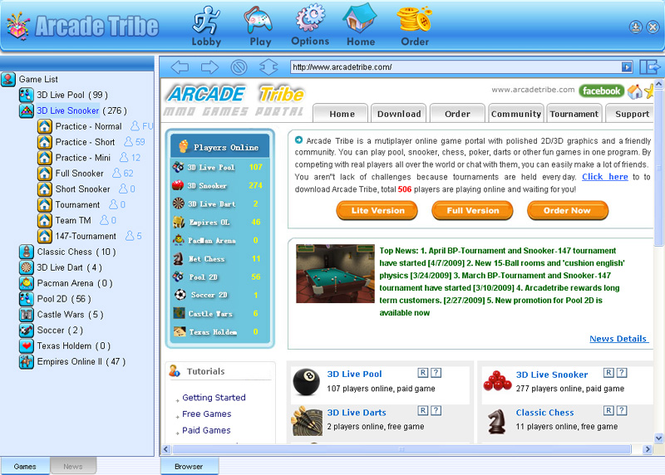The image size is (665, 475).
Task: Click the Order Now button
Action: pos(566,211)
